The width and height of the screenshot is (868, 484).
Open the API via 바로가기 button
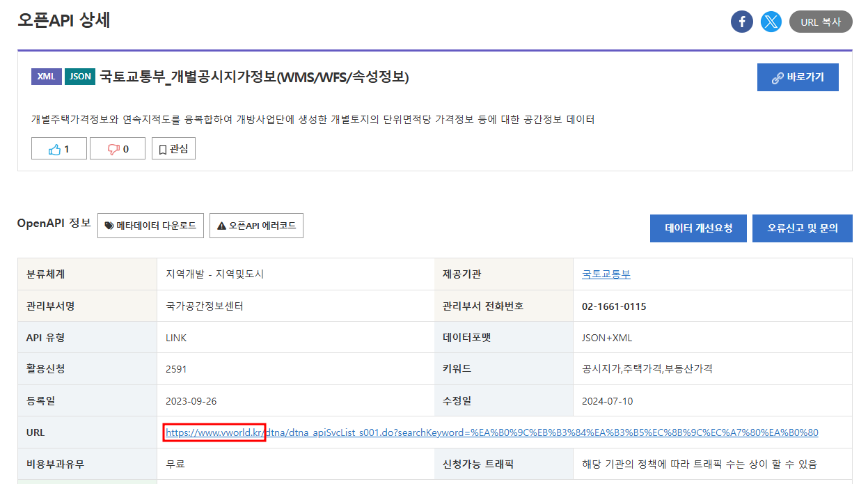click(x=798, y=77)
